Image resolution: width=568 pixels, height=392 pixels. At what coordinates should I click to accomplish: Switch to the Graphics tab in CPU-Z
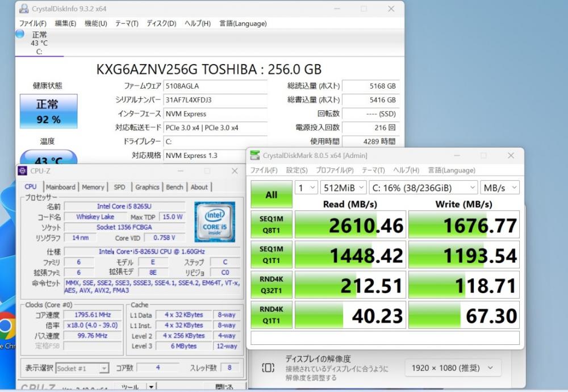pos(147,187)
